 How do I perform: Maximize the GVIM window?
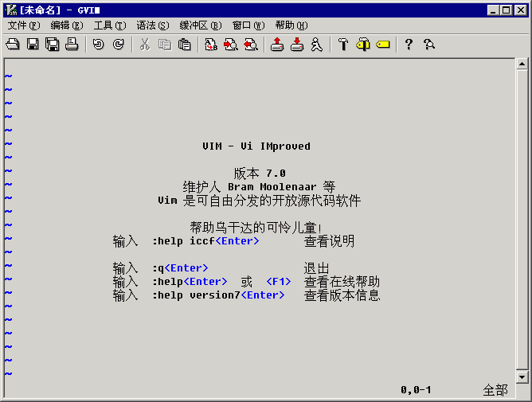[506, 10]
